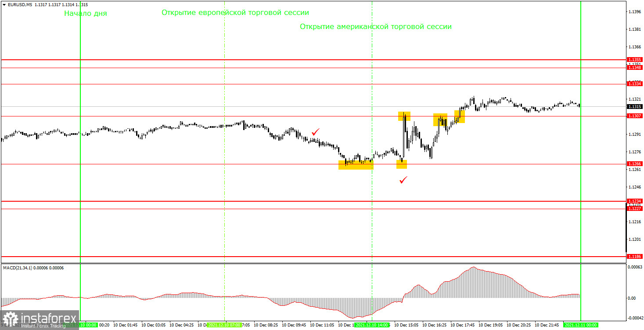Click the red 1.1355 price level tag
This screenshot has height=330, width=644.
point(635,59)
